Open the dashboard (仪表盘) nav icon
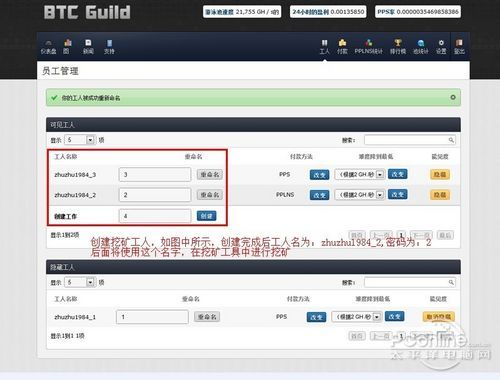500x380 pixels. click(x=48, y=47)
